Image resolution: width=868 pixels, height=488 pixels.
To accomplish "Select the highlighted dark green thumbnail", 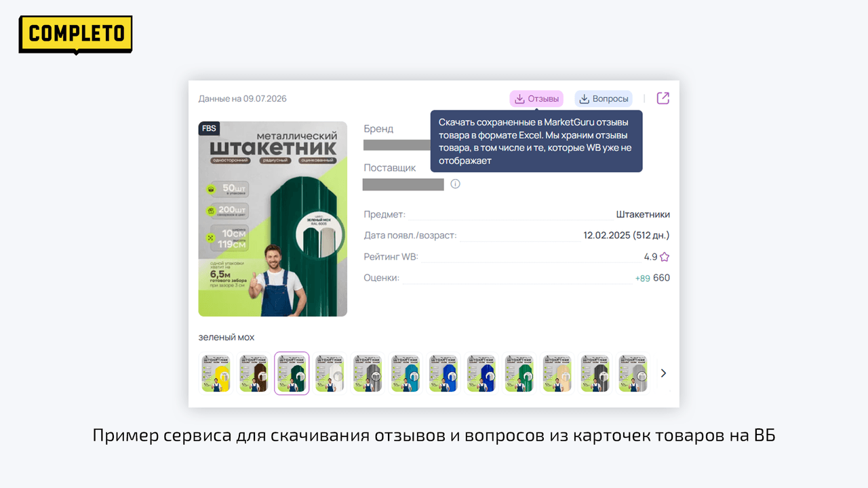I will pyautogui.click(x=292, y=373).
